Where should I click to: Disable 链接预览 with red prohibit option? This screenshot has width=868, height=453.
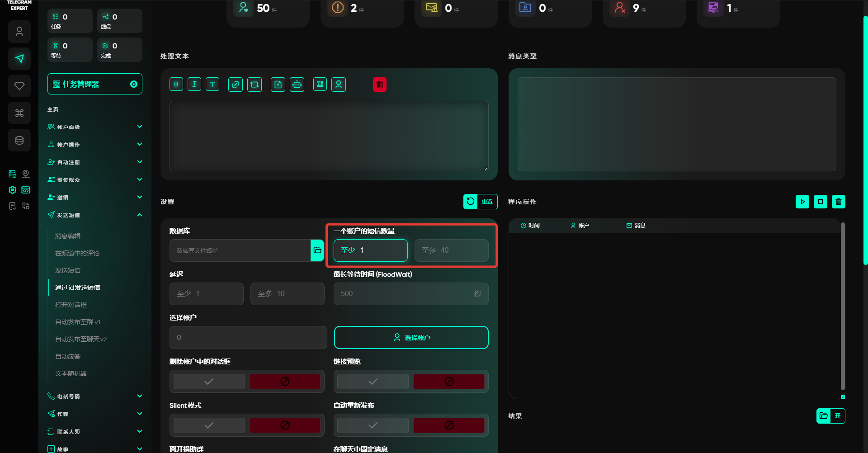[448, 382]
